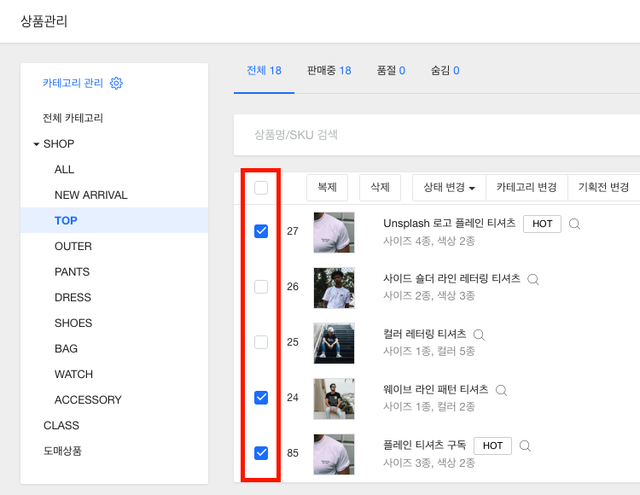Open product Unsplash 로고 플레인 티셔츠 title

click(x=449, y=223)
